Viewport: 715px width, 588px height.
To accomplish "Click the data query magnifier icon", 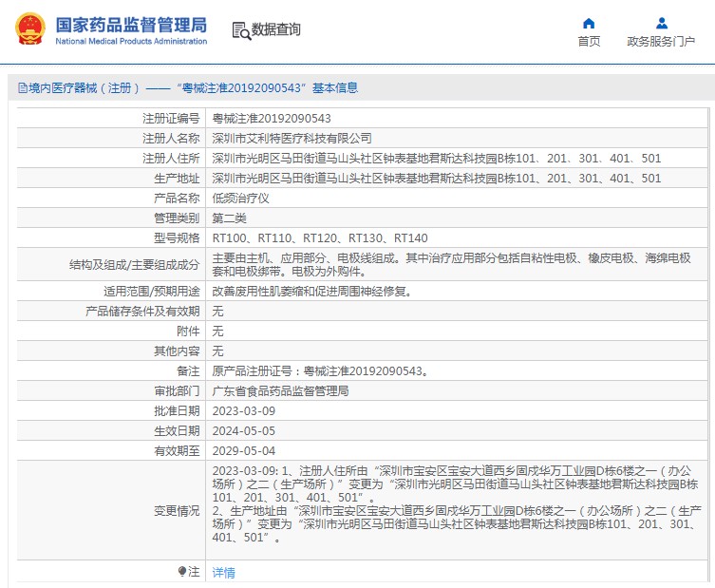I will (242, 30).
